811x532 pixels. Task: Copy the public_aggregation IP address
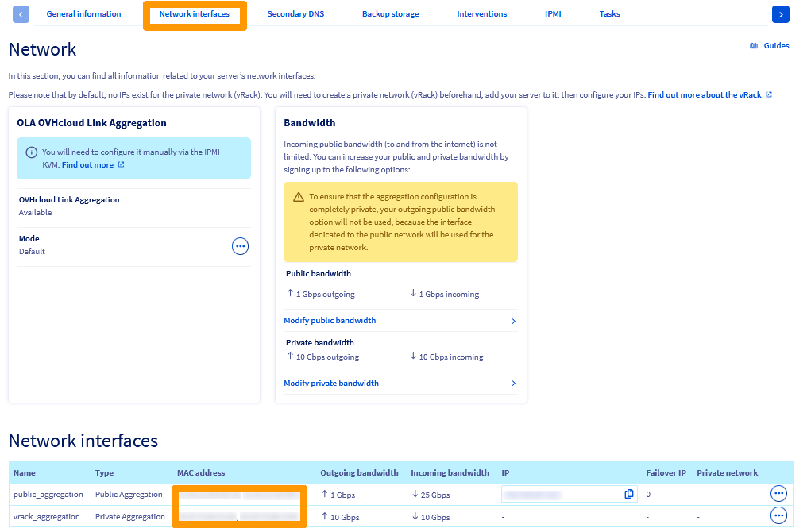628,493
